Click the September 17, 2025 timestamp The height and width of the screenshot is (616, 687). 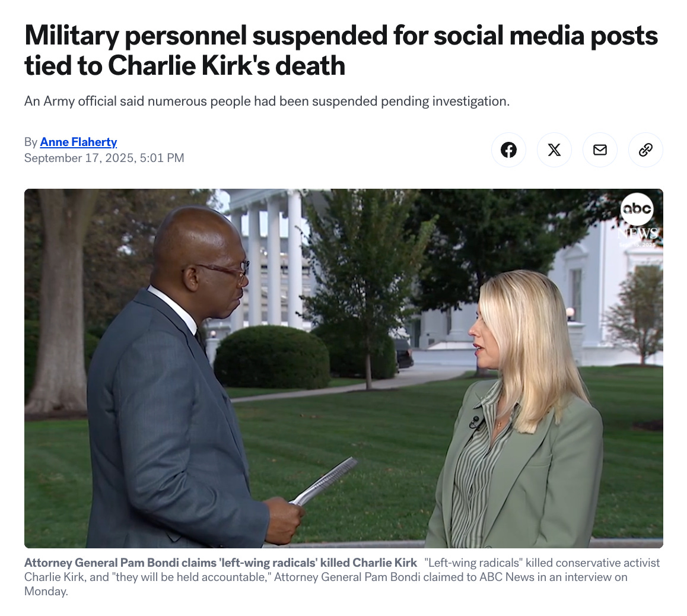click(x=104, y=158)
